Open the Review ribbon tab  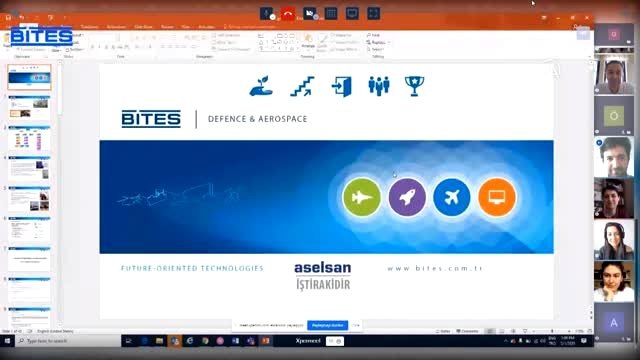tap(167, 27)
